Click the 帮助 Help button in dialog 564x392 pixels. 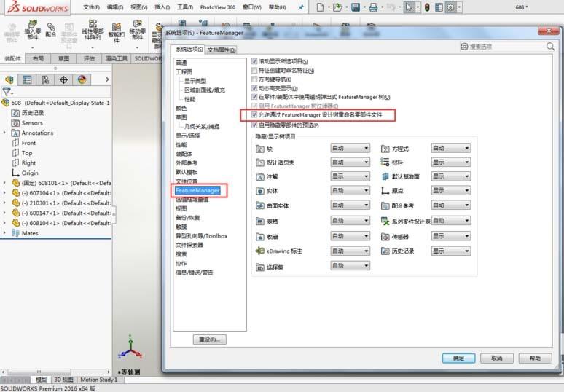pos(536,358)
